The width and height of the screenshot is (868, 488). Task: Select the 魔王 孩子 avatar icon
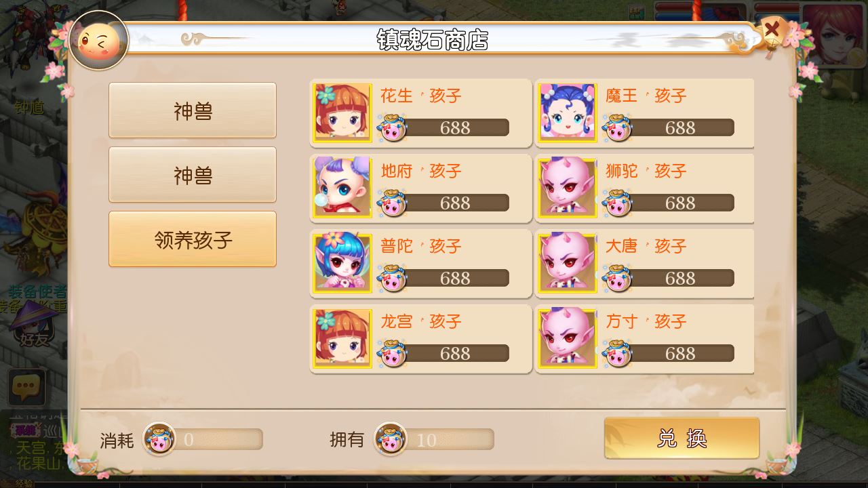[568, 113]
